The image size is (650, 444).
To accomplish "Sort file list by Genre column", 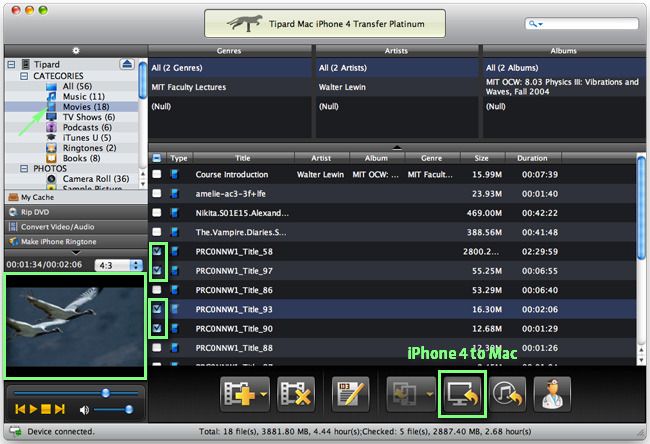I will tap(432, 158).
